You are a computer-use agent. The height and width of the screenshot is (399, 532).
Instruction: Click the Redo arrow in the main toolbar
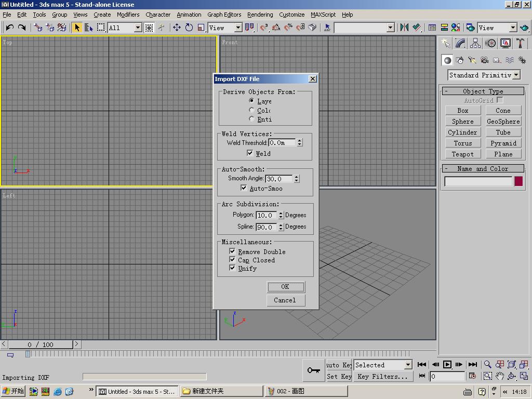pyautogui.click(x=22, y=28)
